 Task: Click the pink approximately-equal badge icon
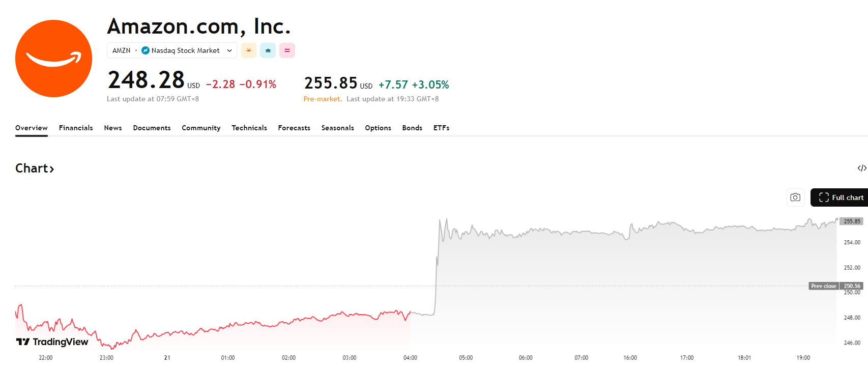click(287, 50)
